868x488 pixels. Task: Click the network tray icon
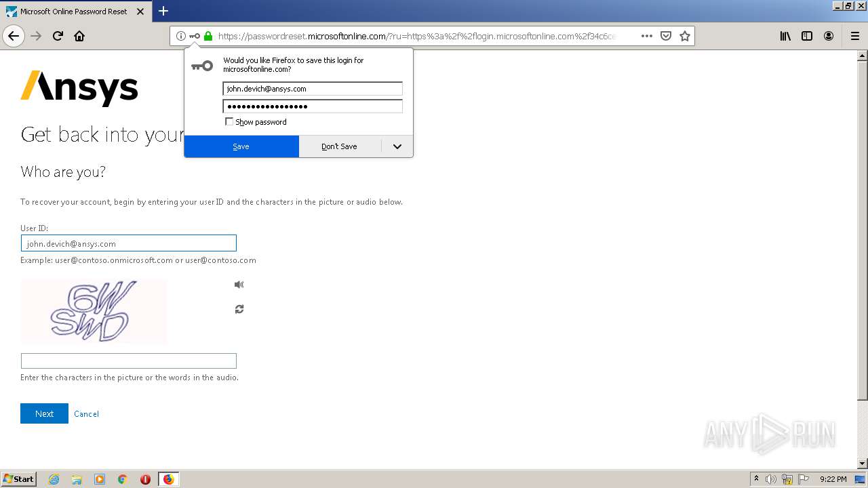click(787, 479)
